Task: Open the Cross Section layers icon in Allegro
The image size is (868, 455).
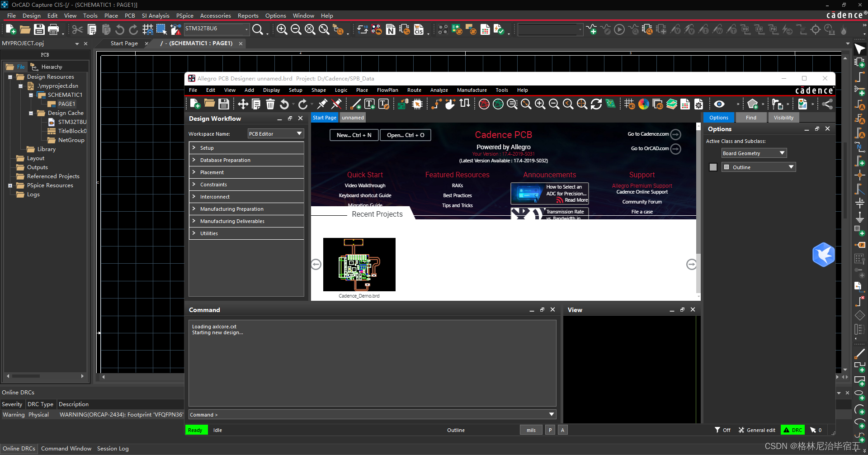Action: [x=672, y=104]
